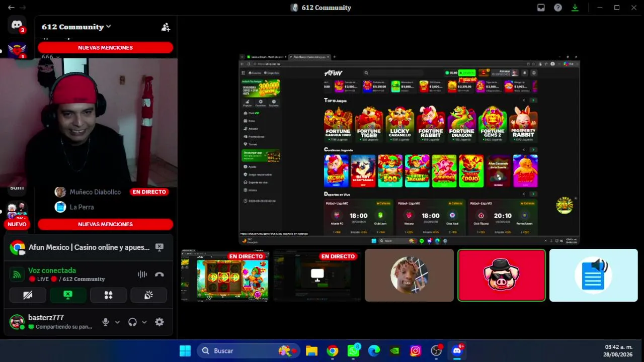
Task: Open Microsoft Edge from the taskbar
Action: pos(374,351)
